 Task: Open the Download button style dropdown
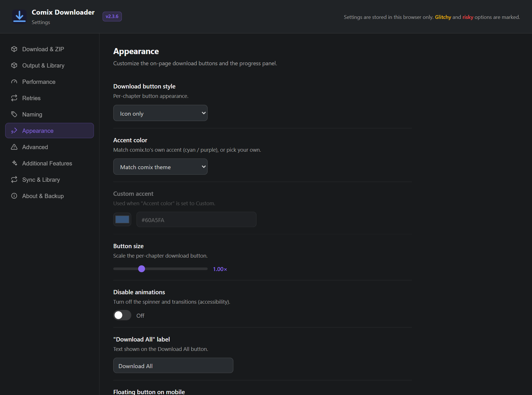click(x=160, y=113)
